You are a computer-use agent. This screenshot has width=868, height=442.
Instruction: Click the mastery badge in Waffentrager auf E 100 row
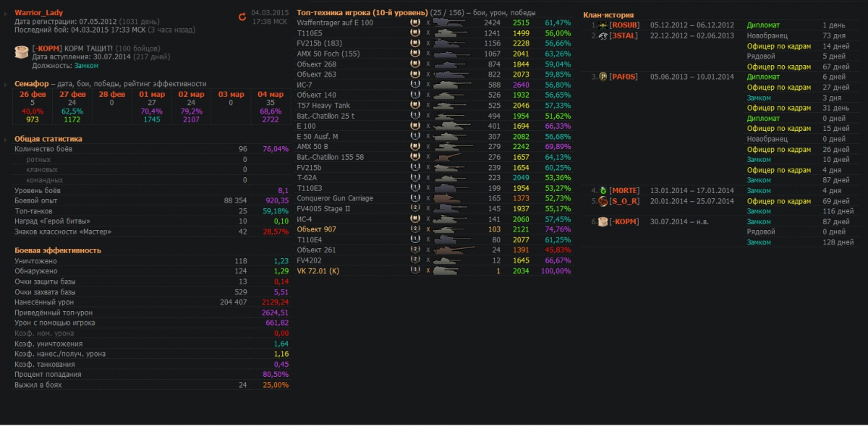415,22
